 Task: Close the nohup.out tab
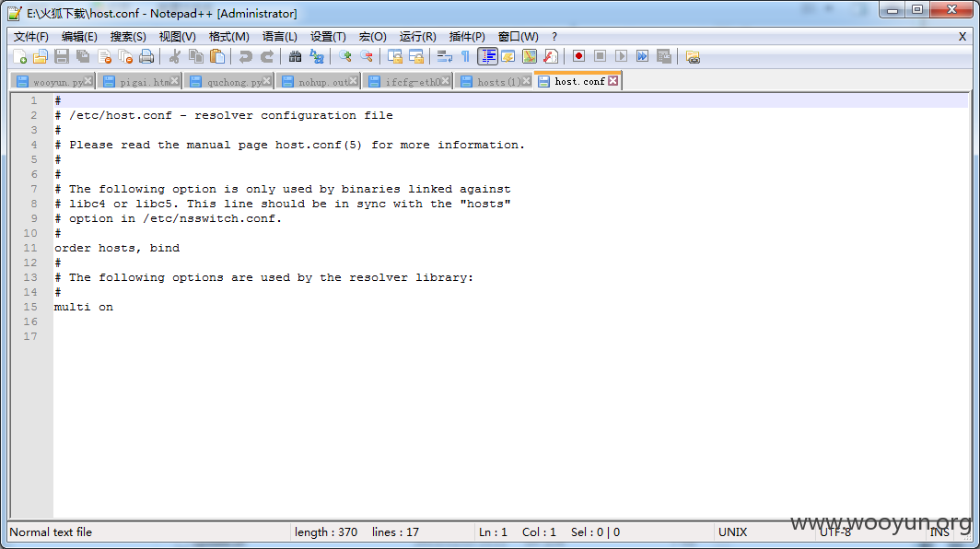click(x=354, y=81)
